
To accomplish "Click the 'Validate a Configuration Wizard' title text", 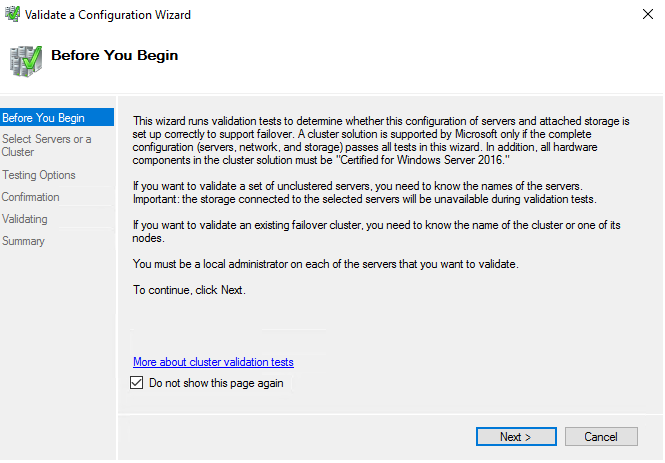I will tap(107, 15).
